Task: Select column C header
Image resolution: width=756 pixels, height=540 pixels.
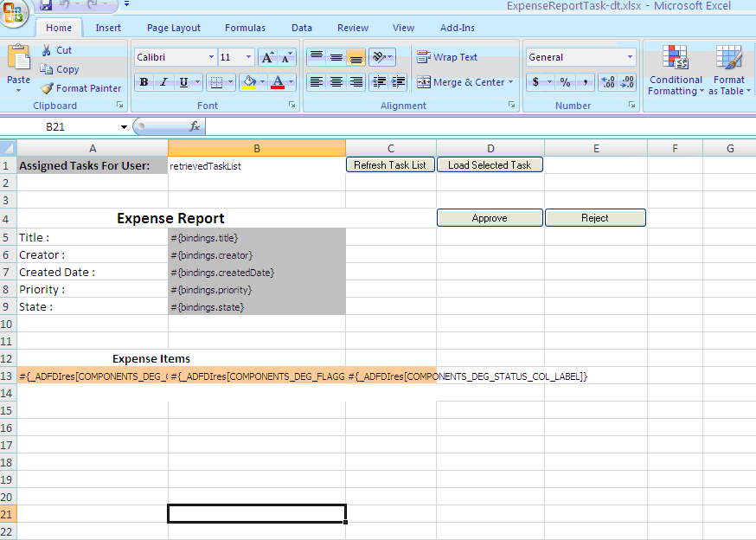Action: coord(391,148)
